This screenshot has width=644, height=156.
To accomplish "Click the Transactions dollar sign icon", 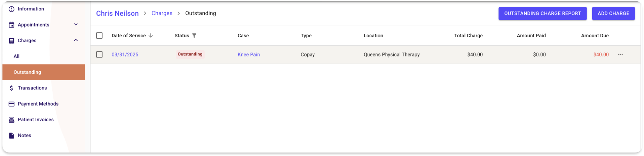I will (11, 88).
